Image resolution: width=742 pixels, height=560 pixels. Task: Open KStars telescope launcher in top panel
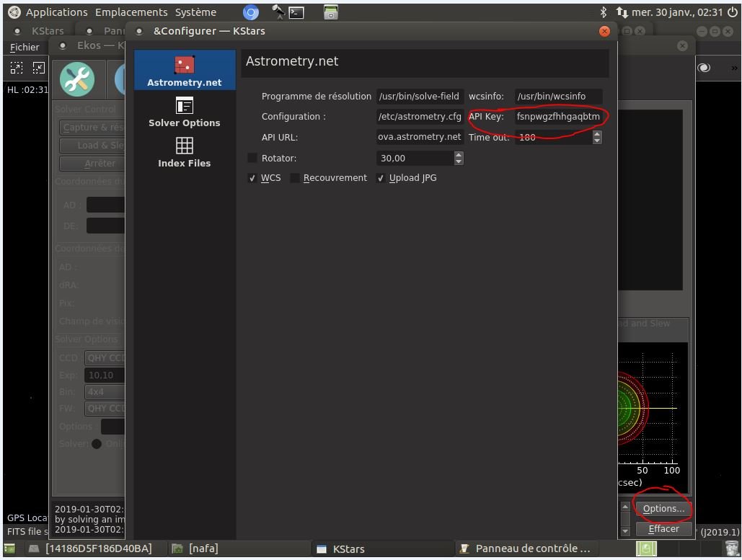[278, 12]
